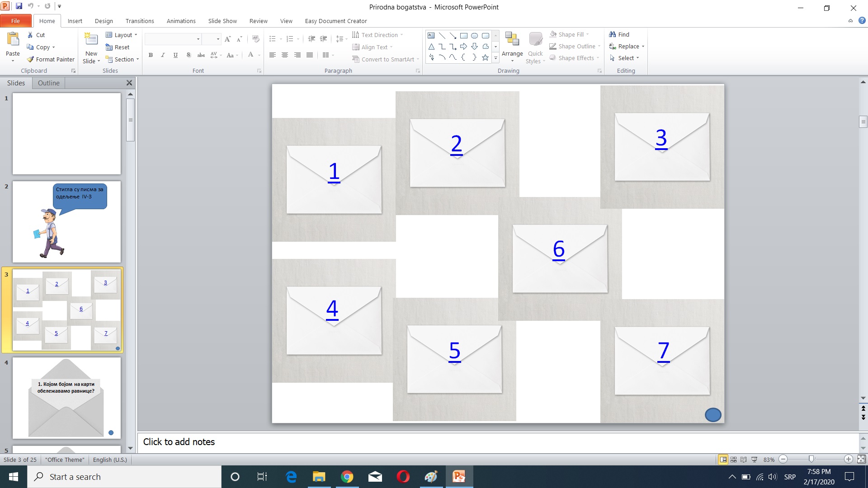Click hyperlink number 6 on the envelope

click(559, 249)
